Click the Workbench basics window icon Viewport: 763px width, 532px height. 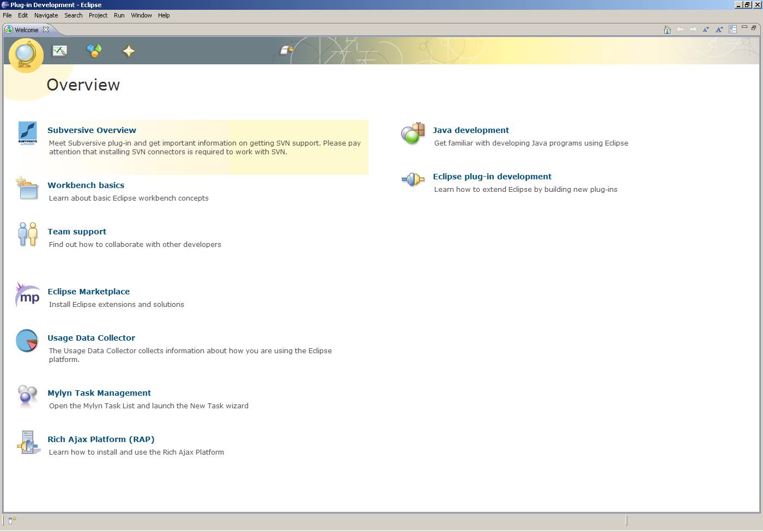[27, 188]
